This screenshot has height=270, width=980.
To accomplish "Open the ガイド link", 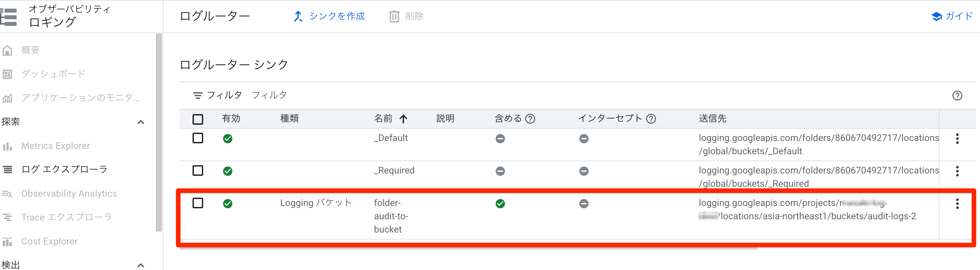I will coord(952,16).
